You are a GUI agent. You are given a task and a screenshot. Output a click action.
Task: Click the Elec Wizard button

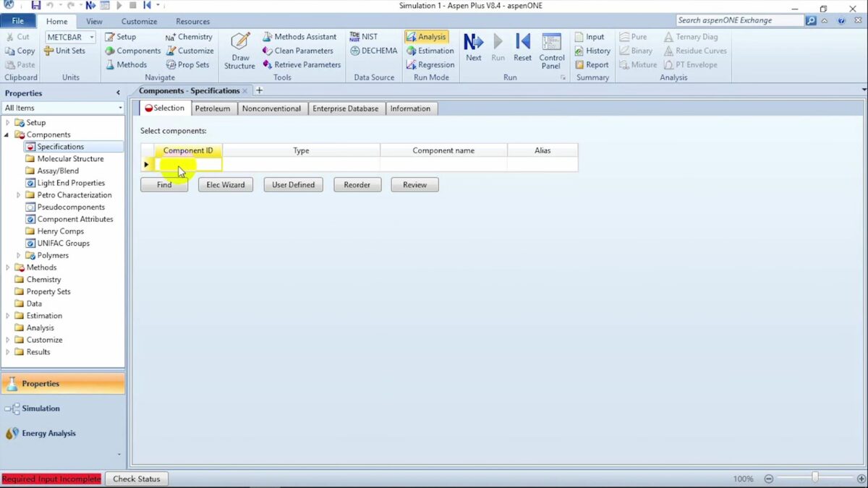[x=226, y=184]
